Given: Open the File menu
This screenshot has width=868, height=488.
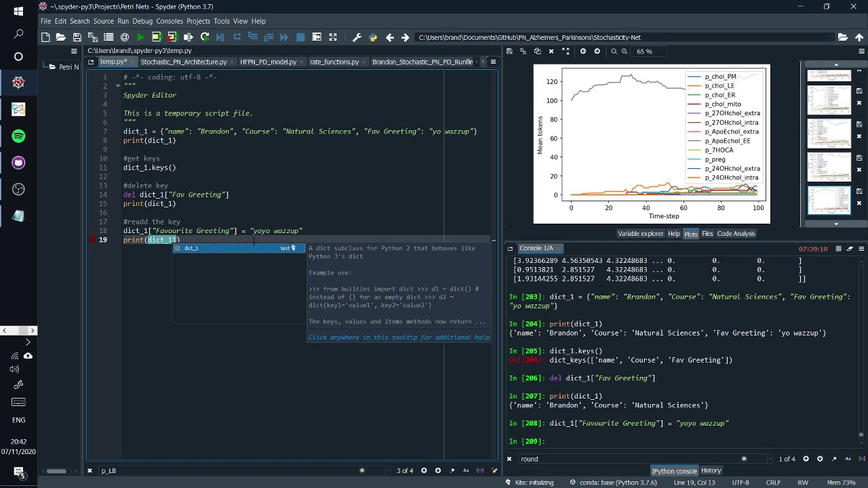Looking at the screenshot, I should point(45,21).
